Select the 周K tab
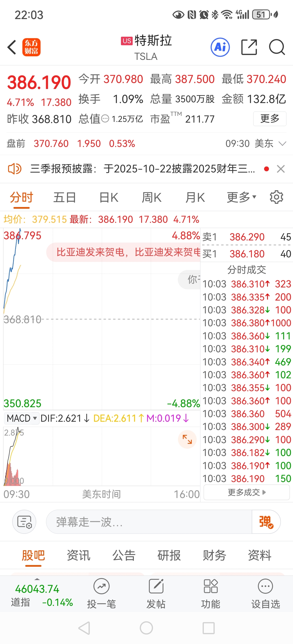The height and width of the screenshot is (644, 293). (152, 197)
